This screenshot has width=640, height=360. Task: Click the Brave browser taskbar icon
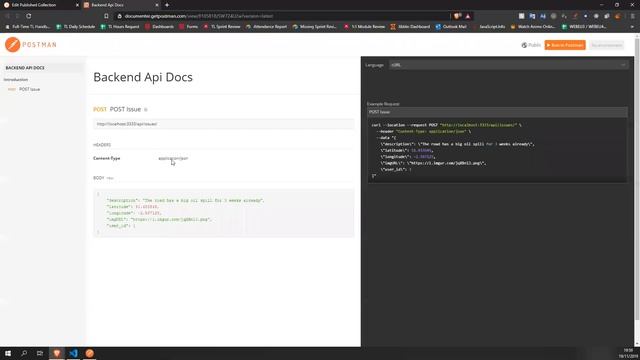(x=57, y=353)
